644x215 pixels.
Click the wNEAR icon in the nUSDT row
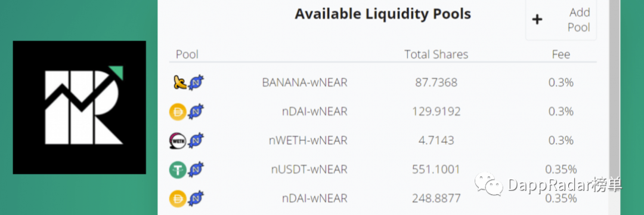tap(196, 170)
